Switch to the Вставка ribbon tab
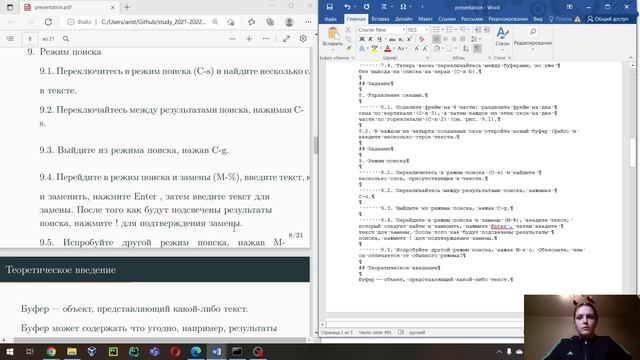This screenshot has height=360, width=640. pos(380,19)
